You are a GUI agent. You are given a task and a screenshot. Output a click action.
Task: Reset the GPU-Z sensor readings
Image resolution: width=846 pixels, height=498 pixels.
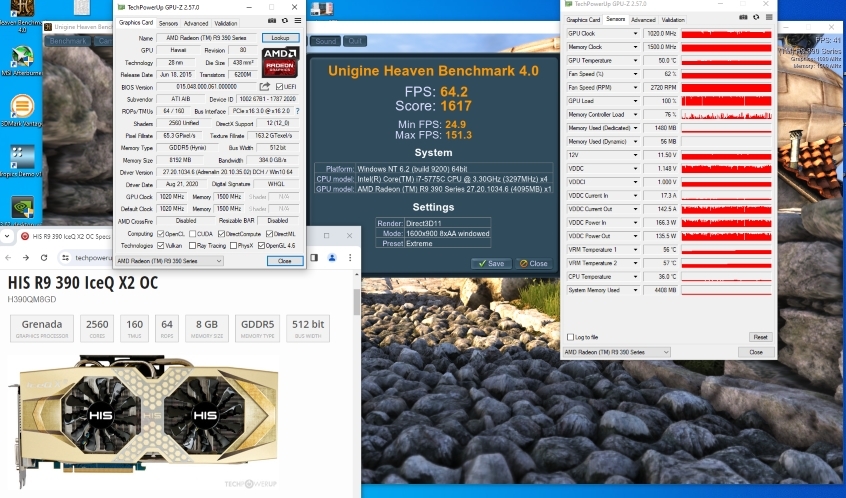(760, 337)
